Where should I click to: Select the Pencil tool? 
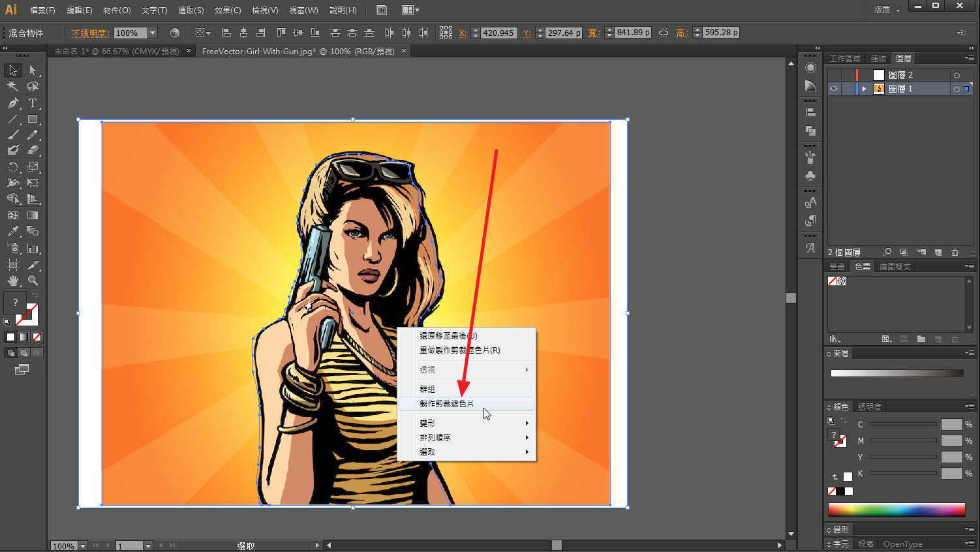33,135
